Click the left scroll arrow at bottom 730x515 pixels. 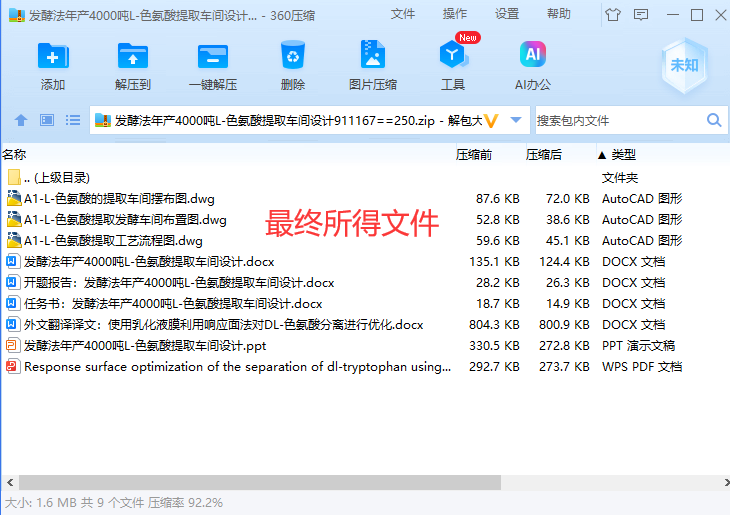(10, 482)
